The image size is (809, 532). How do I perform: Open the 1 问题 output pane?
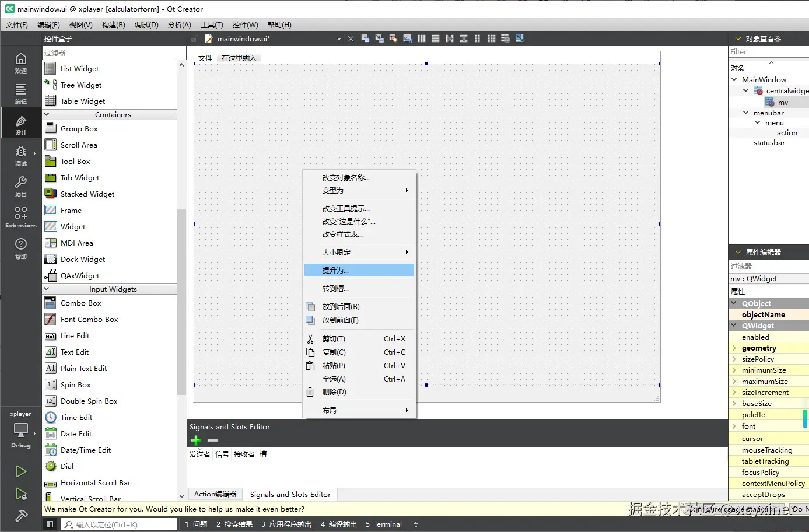(x=196, y=524)
